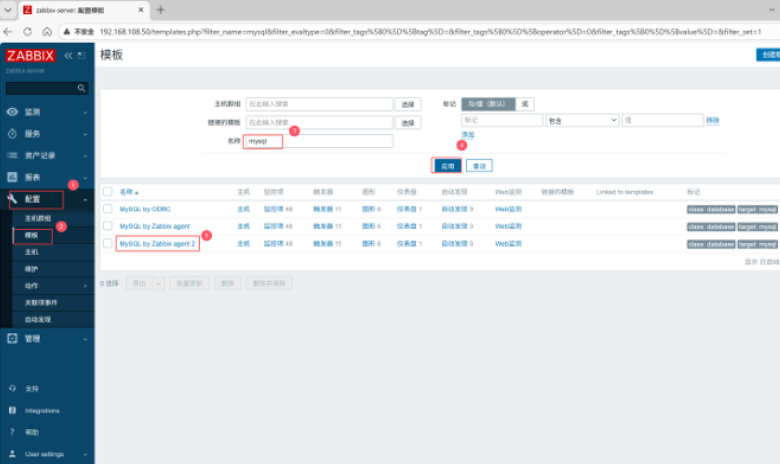Click the 名称 filter field containing mysql
780x464 pixels.
pyautogui.click(x=318, y=141)
